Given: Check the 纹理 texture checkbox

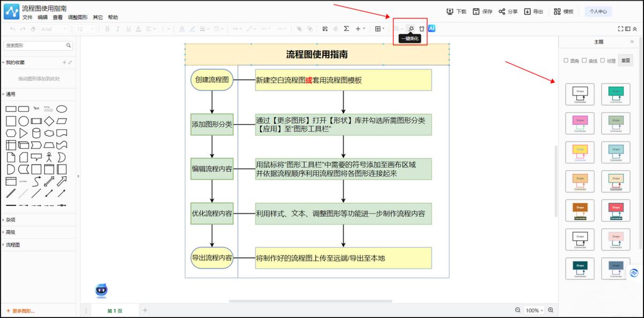Looking at the screenshot, I should (603, 61).
